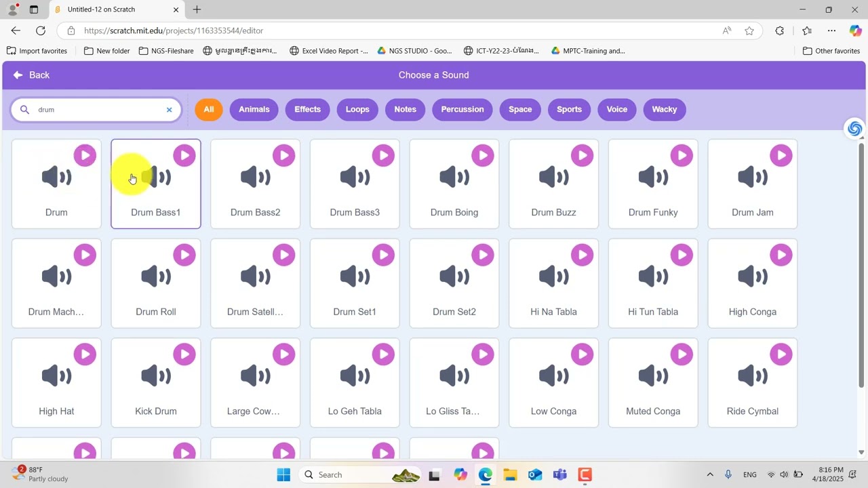Open the Other favorites folder
The width and height of the screenshot is (868, 488).
pyautogui.click(x=831, y=51)
